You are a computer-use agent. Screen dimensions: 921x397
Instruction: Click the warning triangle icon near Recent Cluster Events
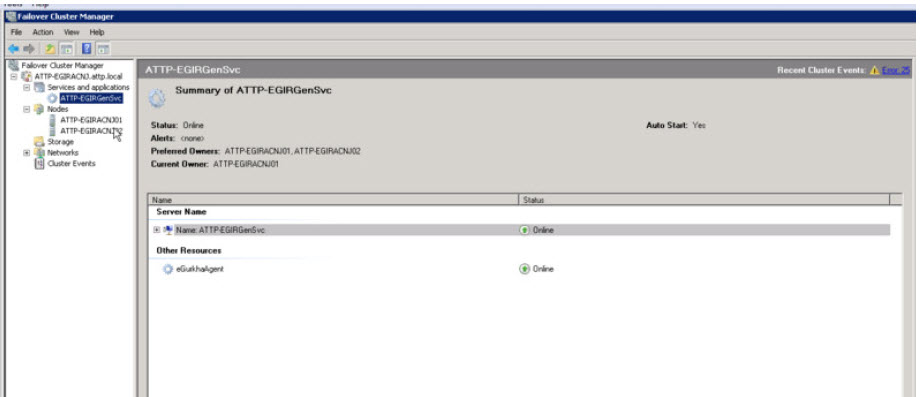[x=875, y=70]
